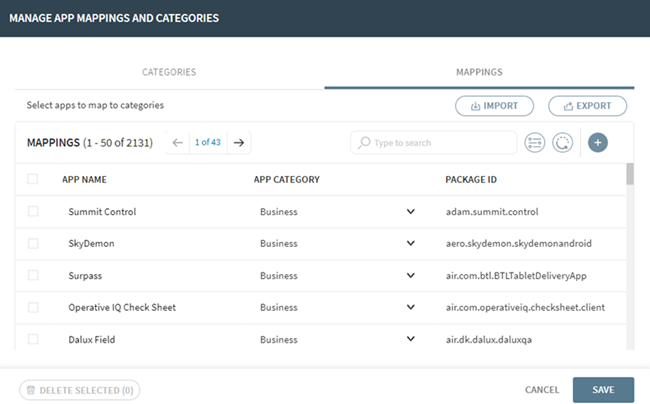The height and width of the screenshot is (404, 650).
Task: Click the filter columns list icon
Action: [x=535, y=143]
